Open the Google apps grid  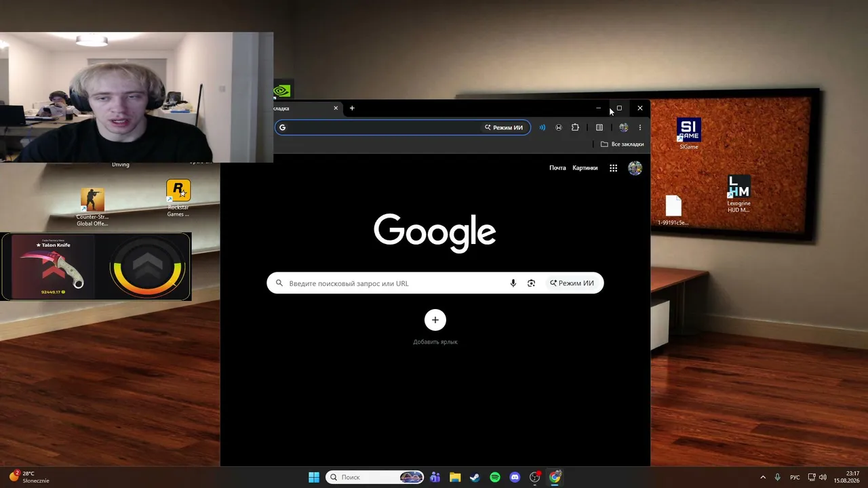pos(613,168)
